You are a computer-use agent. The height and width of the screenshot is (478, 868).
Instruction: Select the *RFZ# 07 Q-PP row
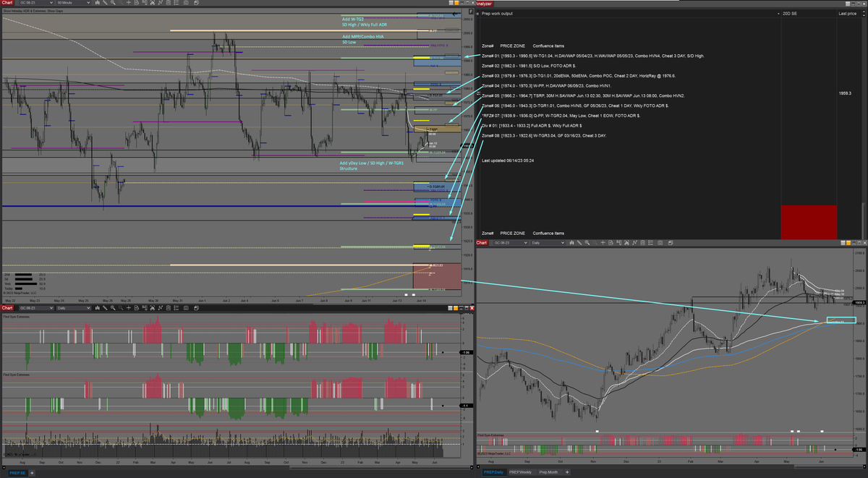(x=561, y=116)
